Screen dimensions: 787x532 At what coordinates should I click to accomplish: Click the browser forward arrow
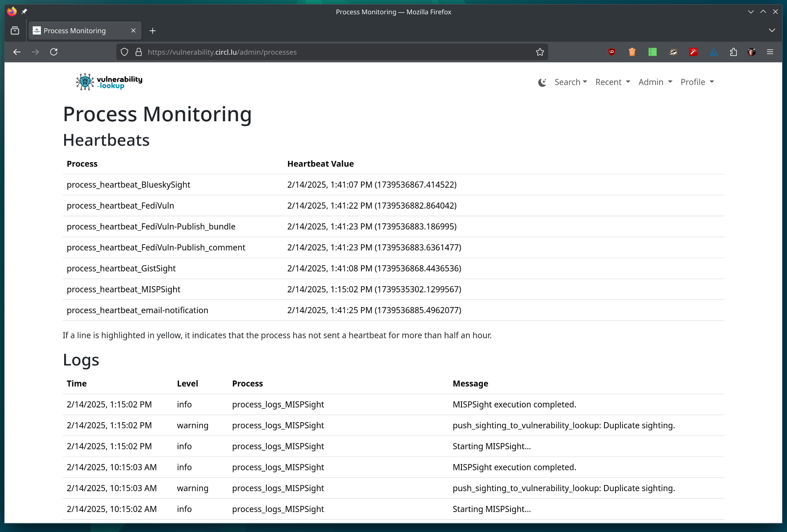click(36, 52)
